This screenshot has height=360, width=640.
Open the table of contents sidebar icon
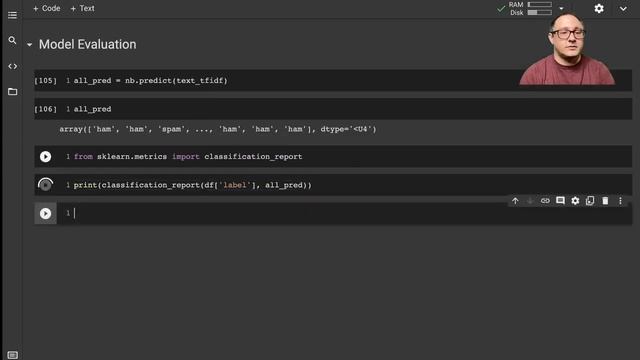(x=12, y=15)
